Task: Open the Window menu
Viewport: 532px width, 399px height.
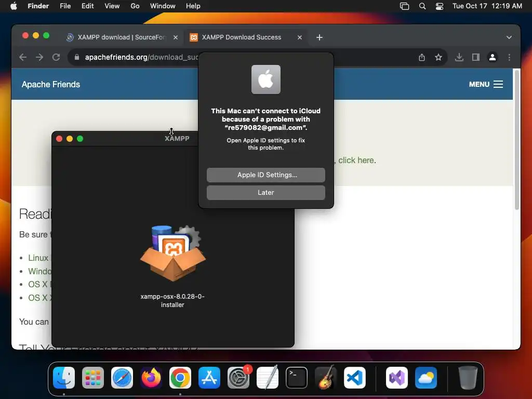Action: click(x=163, y=6)
